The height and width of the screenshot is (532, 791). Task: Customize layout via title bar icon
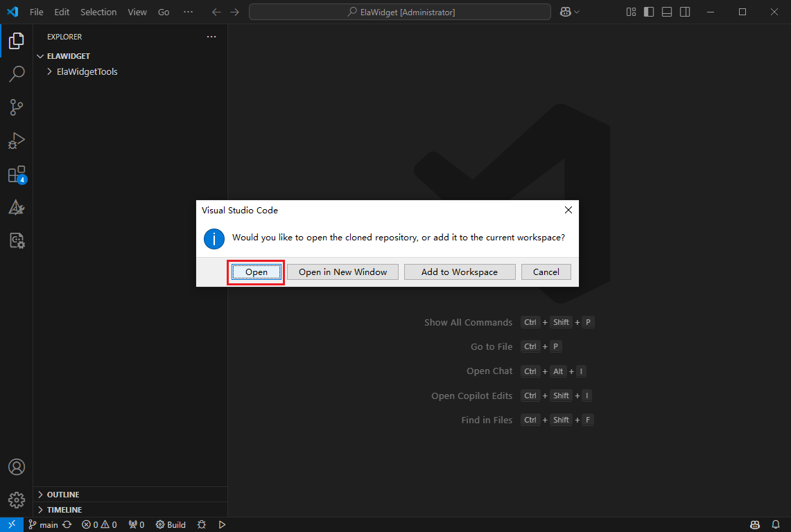631,12
